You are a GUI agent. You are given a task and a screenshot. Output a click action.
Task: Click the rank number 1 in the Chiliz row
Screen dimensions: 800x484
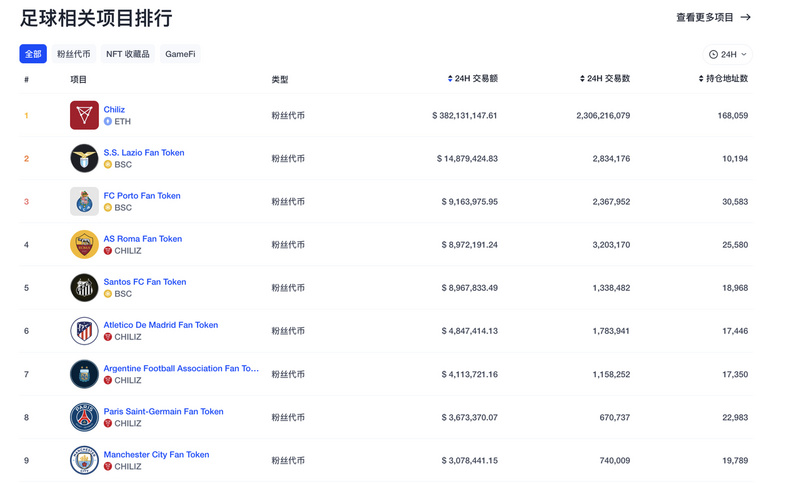26,115
